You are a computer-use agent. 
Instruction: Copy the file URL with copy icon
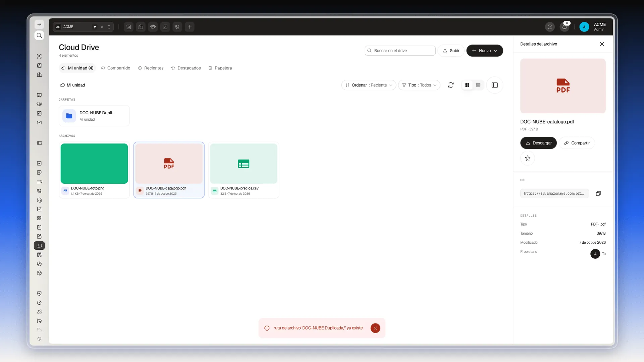(x=598, y=193)
